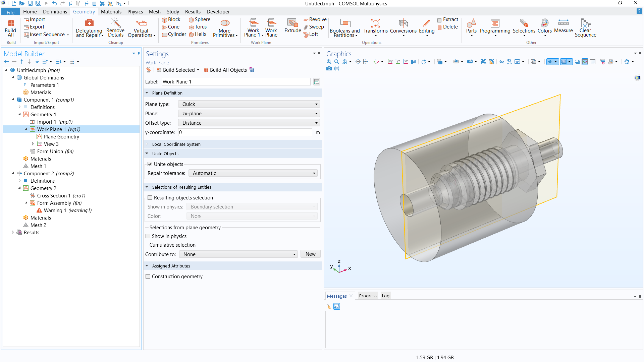The width and height of the screenshot is (644, 362).
Task: Click the Build All icon in ribbon
Action: (x=11, y=27)
